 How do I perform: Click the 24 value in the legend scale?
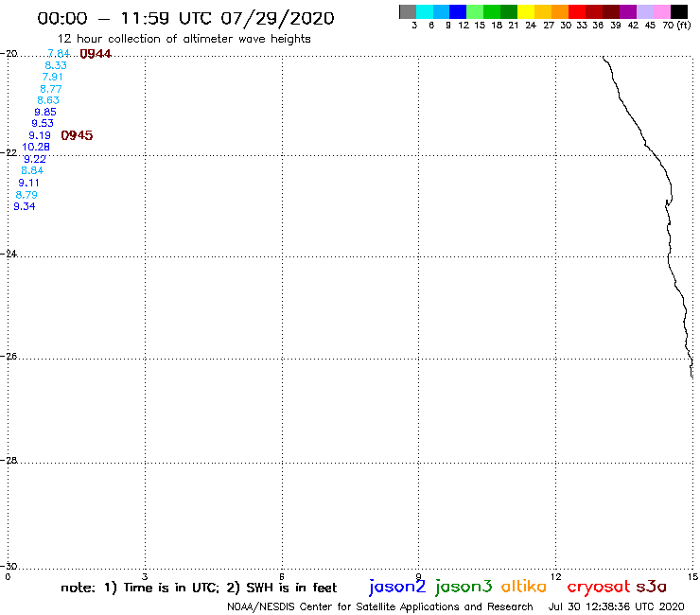click(531, 25)
